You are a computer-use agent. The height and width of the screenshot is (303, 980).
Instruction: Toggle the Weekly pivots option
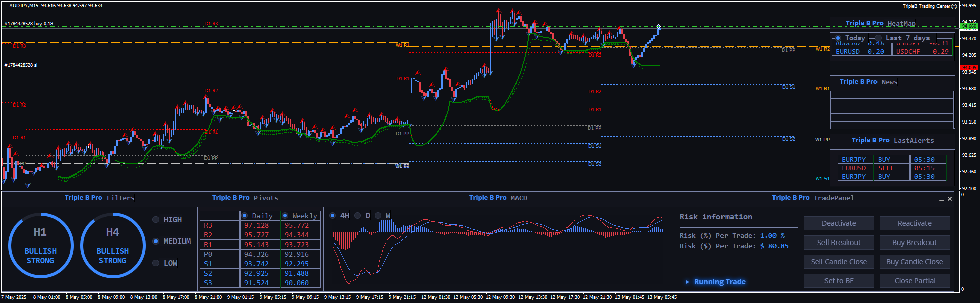click(x=285, y=216)
